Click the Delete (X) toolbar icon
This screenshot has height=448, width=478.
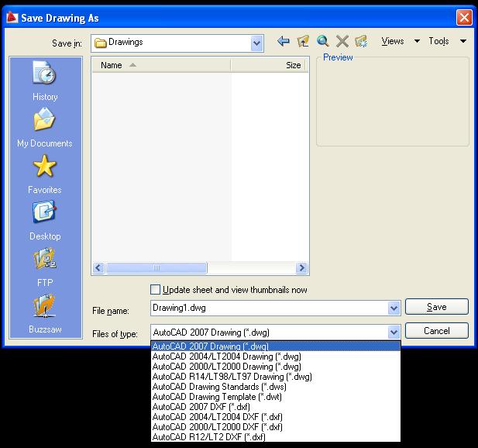click(x=342, y=41)
